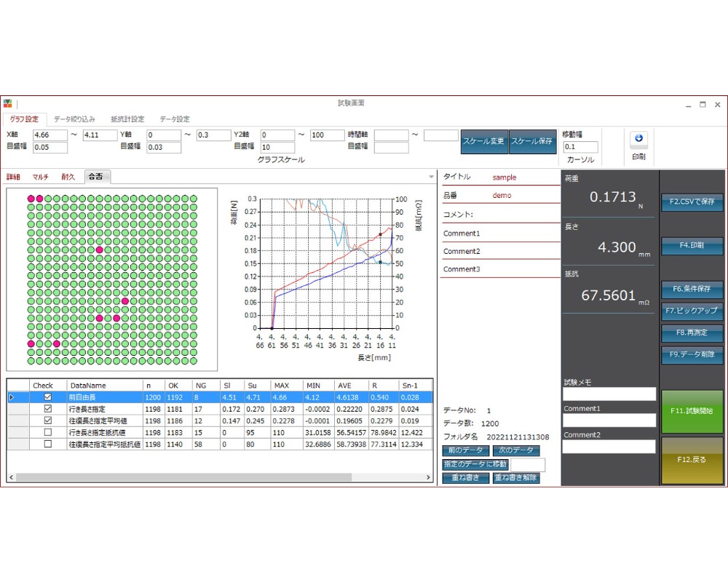Image resolution: width=728 pixels, height=582 pixels.
Task: Enable the 往復長さ指定平均抵抗値 row checkbox
Action: coord(48,445)
